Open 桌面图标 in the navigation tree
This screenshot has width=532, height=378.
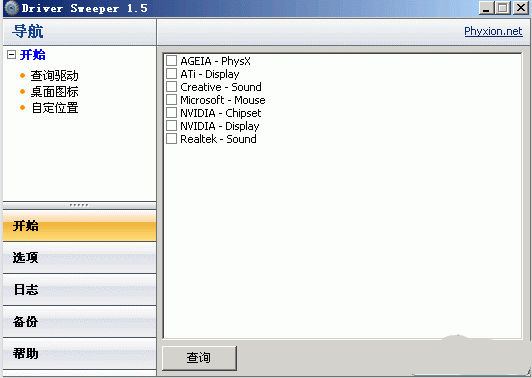54,92
